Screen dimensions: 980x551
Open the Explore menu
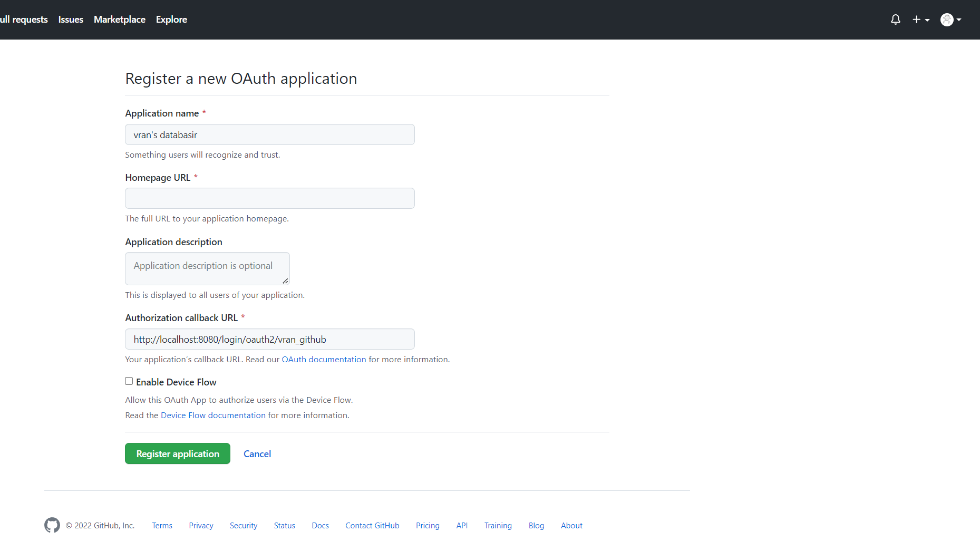click(x=171, y=19)
